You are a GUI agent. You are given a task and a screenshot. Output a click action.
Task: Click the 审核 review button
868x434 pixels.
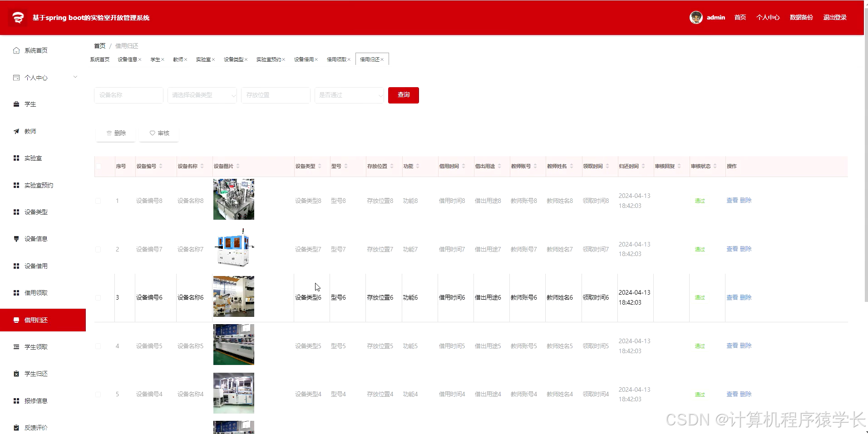159,133
